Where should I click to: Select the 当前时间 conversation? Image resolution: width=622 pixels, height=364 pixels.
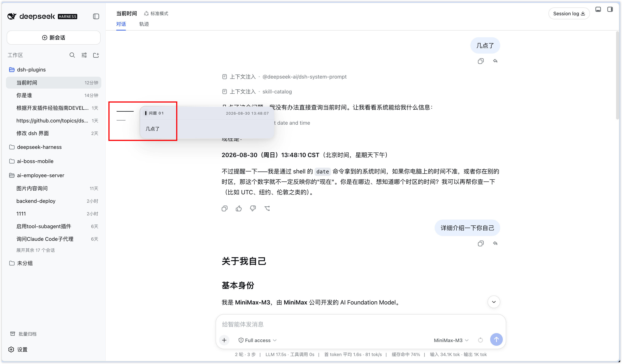[x=54, y=83]
